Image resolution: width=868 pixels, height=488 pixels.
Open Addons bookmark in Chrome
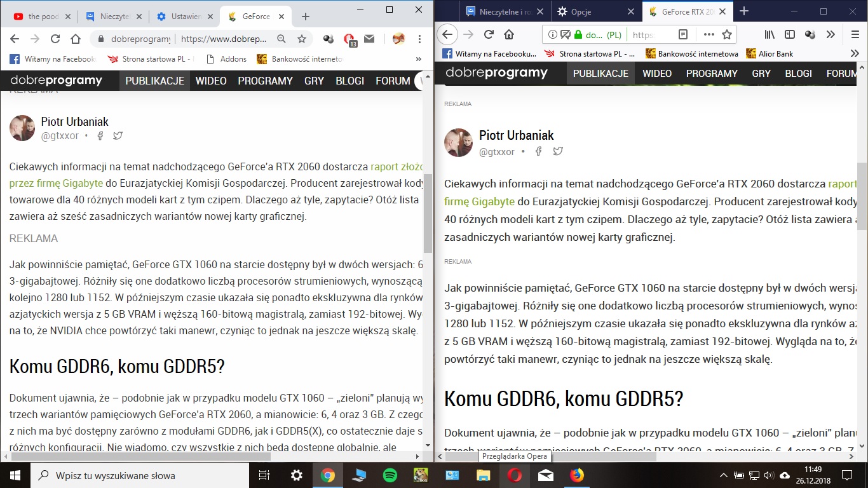coord(226,59)
